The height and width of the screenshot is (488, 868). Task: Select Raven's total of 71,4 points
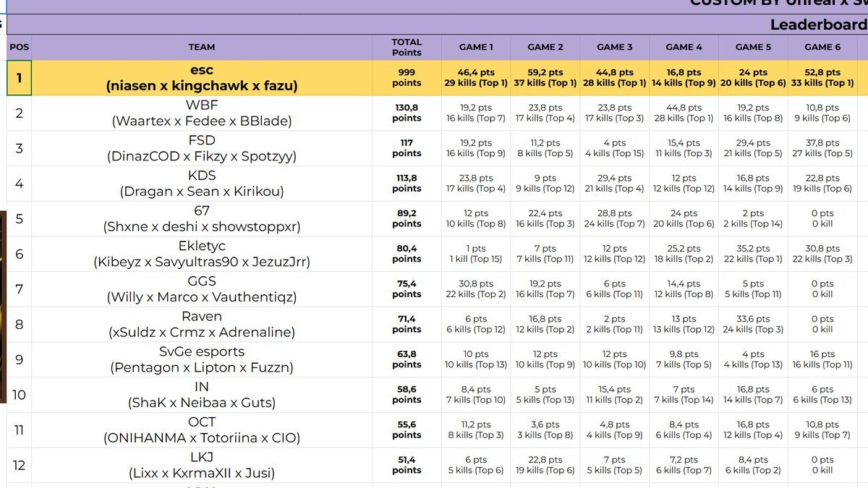(x=407, y=325)
